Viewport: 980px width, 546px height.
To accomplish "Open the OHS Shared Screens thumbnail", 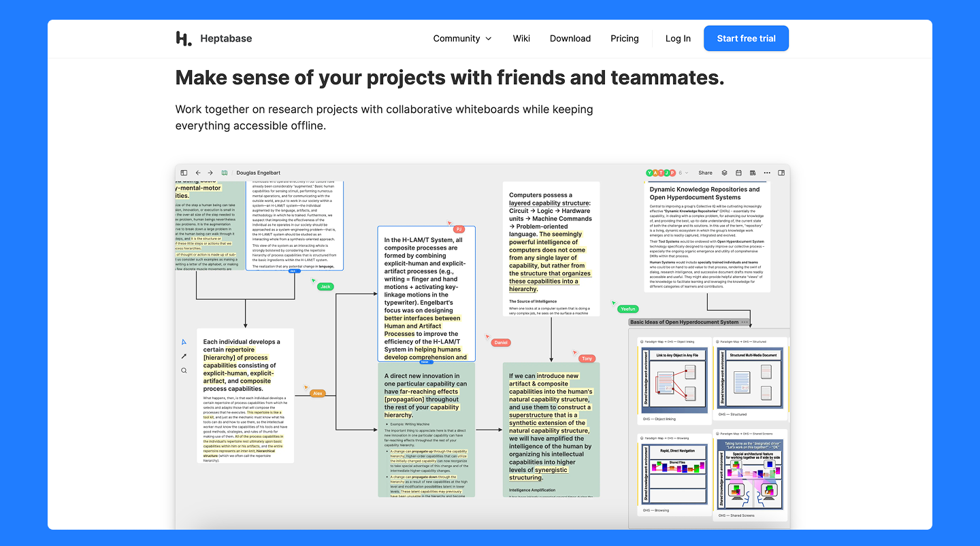I will click(750, 475).
